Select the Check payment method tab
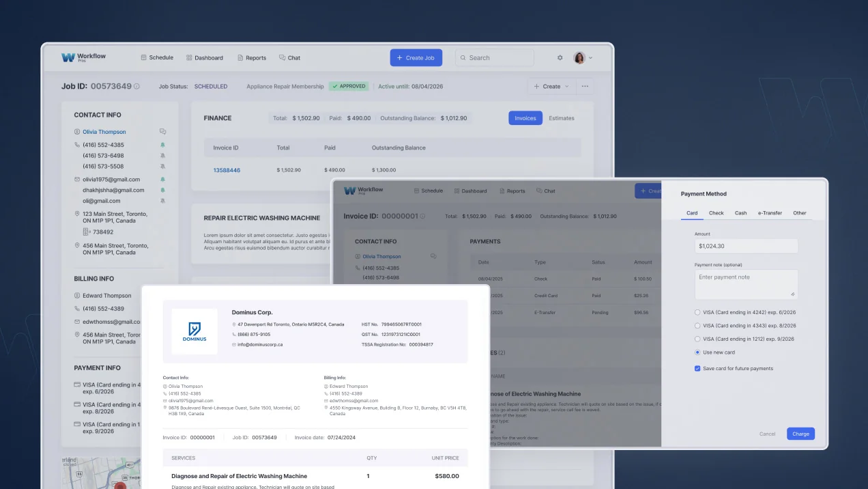The image size is (868, 489). tap(717, 213)
